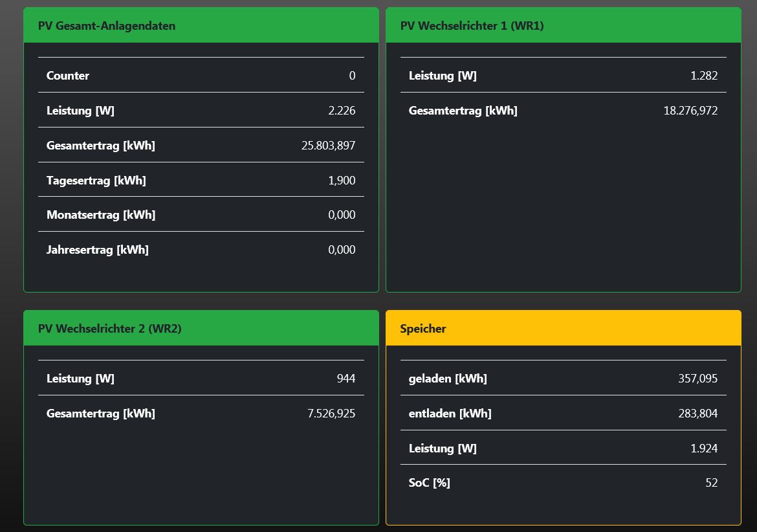Click the total Gesamtertrag value 25.803,897

click(x=328, y=146)
